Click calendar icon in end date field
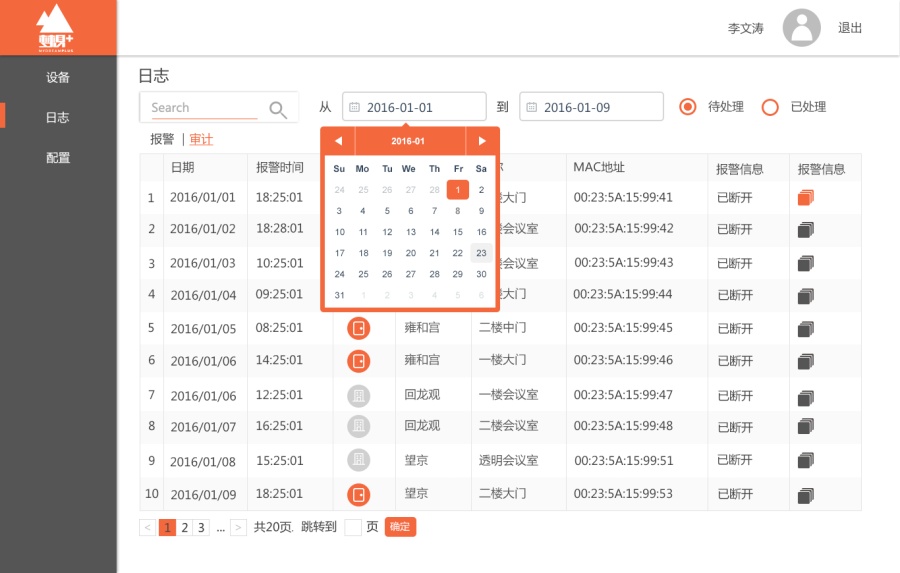Image resolution: width=900 pixels, height=573 pixels. 532,107
